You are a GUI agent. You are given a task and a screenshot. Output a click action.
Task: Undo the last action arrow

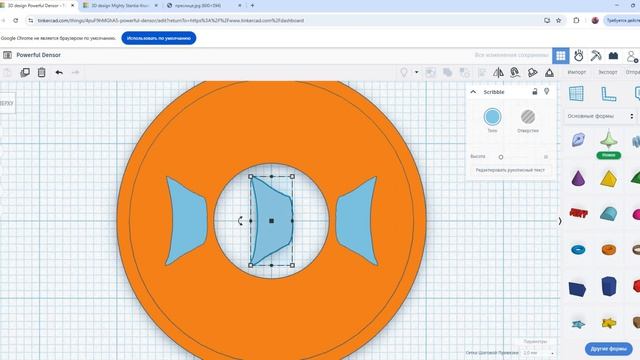click(59, 73)
